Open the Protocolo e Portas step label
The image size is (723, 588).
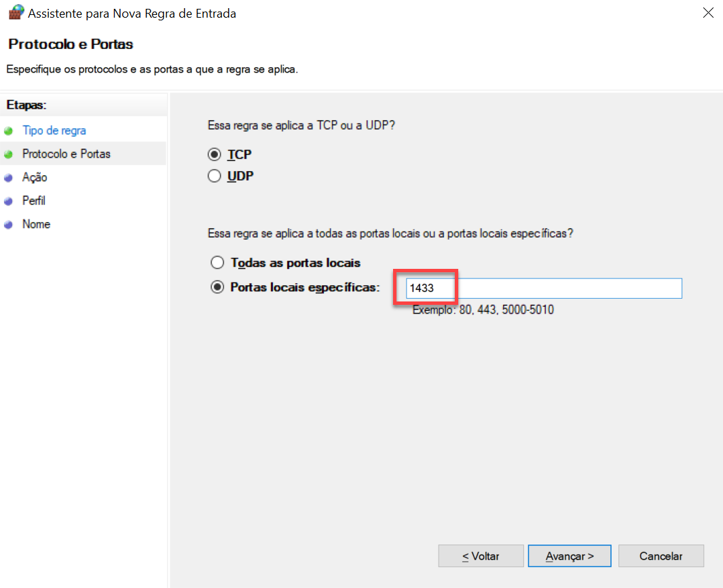tap(66, 154)
